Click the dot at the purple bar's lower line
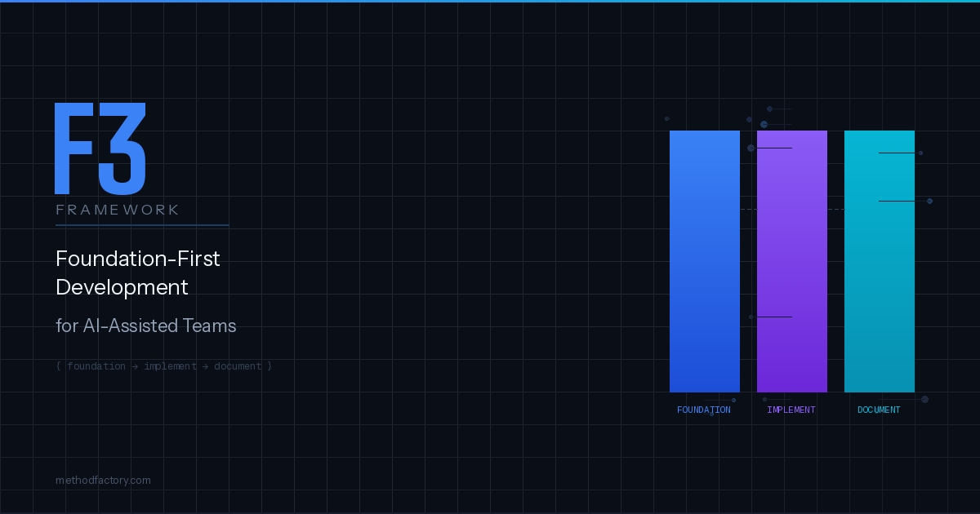The image size is (980, 514). click(751, 317)
